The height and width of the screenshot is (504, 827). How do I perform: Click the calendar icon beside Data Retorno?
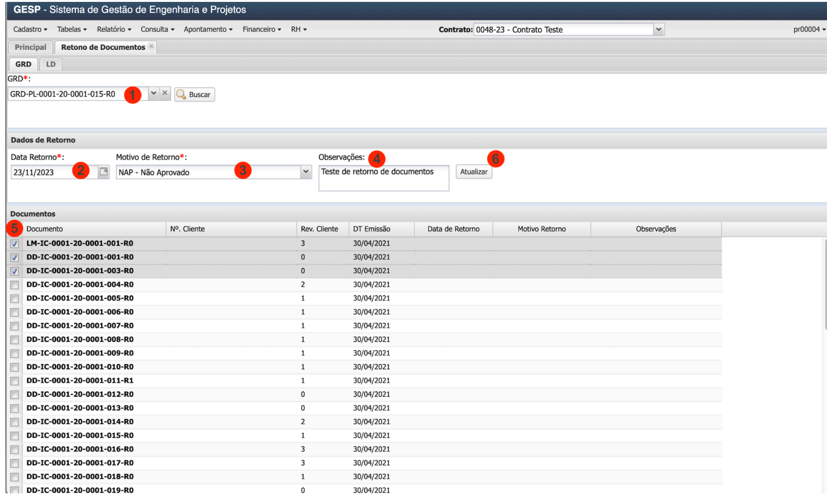[x=103, y=172]
